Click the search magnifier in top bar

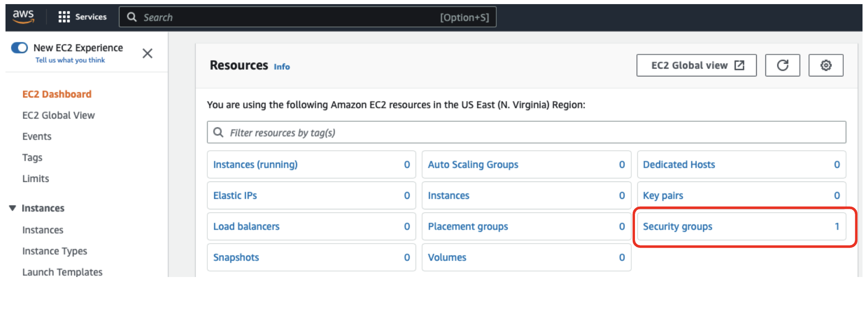coord(132,17)
